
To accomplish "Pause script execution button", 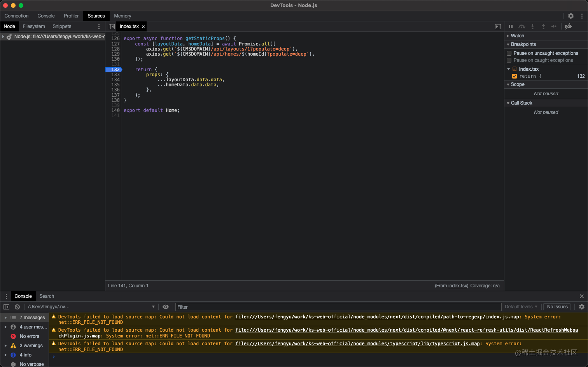I will point(511,26).
